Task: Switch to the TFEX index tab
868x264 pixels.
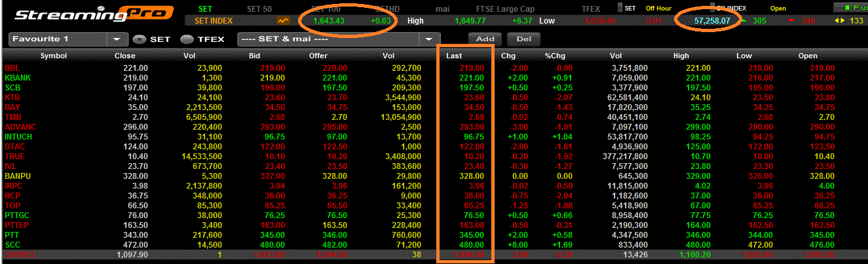Action: click(x=592, y=9)
